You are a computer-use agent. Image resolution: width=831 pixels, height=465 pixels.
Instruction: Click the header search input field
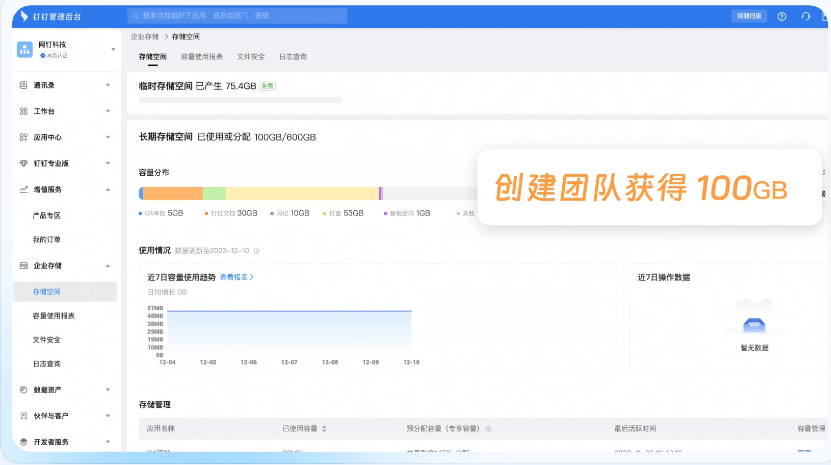237,16
